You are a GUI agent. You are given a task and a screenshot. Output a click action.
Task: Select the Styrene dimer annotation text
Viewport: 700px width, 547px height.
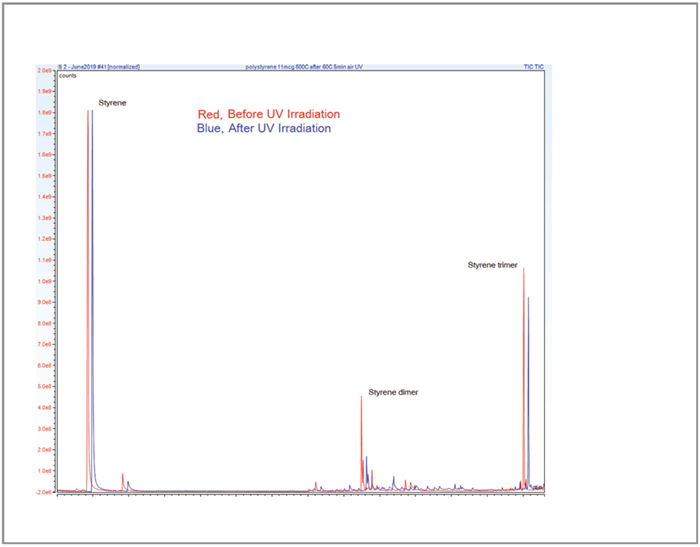393,392
